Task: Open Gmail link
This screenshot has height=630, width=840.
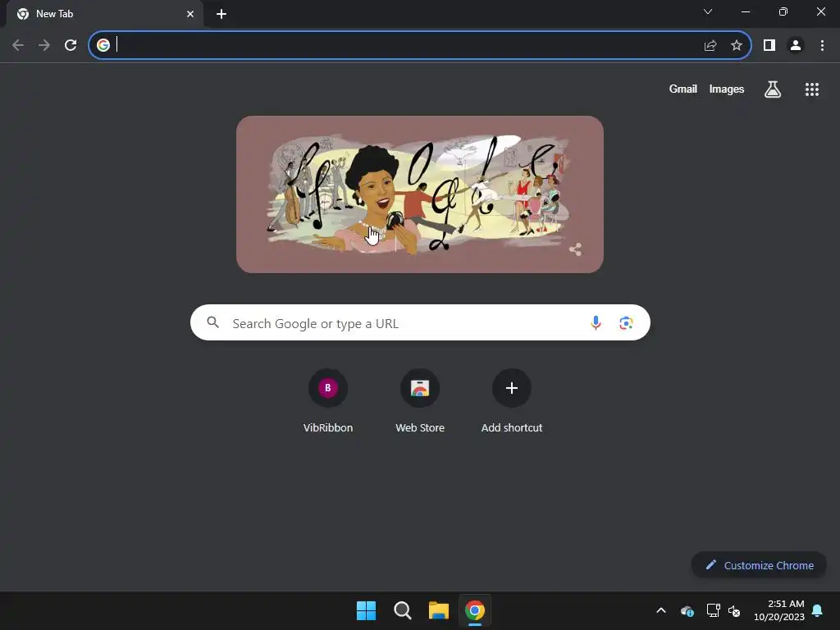Action: tap(683, 89)
